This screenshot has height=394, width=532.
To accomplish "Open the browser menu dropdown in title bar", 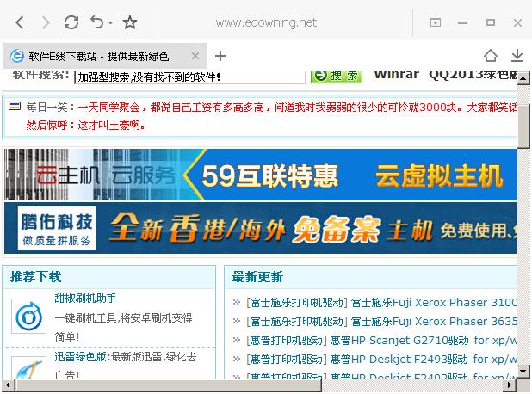I will (x=436, y=22).
